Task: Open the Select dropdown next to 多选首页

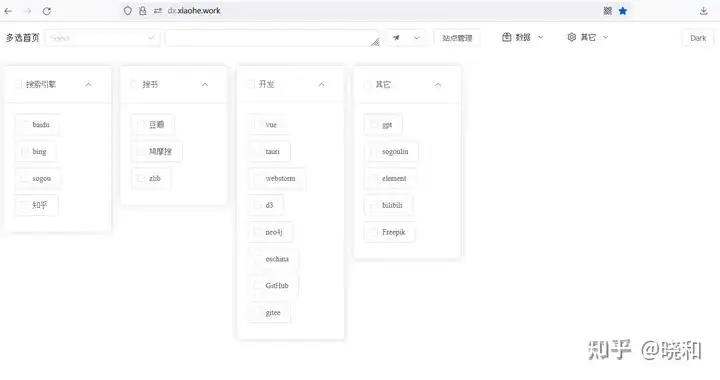Action: (102, 38)
